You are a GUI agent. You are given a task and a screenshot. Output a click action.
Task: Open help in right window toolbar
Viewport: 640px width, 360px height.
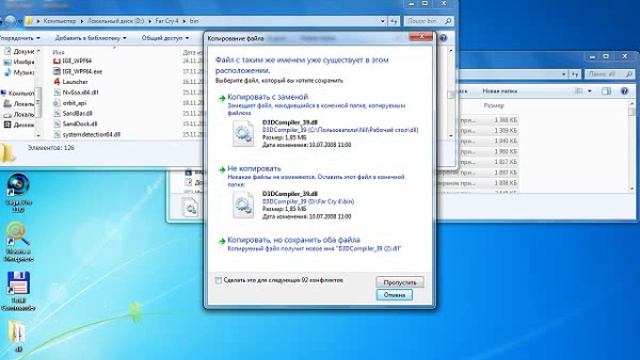[x=624, y=91]
